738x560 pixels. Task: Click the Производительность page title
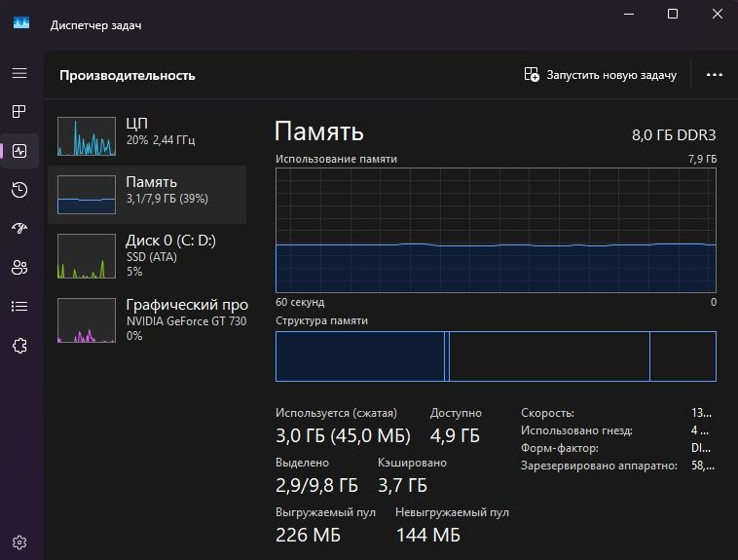point(128,75)
